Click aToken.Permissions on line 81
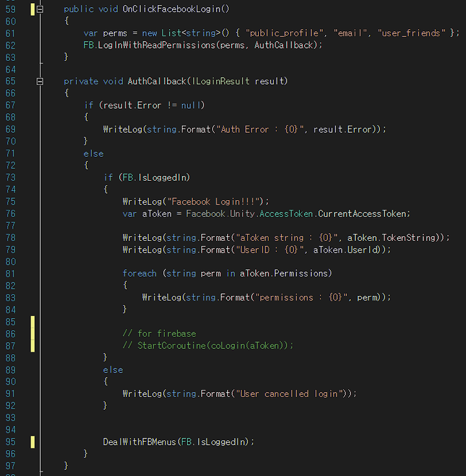Screen dimensions: 466x476 point(283,273)
